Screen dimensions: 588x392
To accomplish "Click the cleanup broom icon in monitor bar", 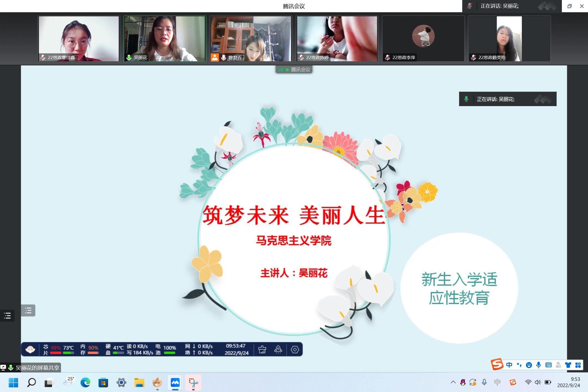I will (x=262, y=349).
